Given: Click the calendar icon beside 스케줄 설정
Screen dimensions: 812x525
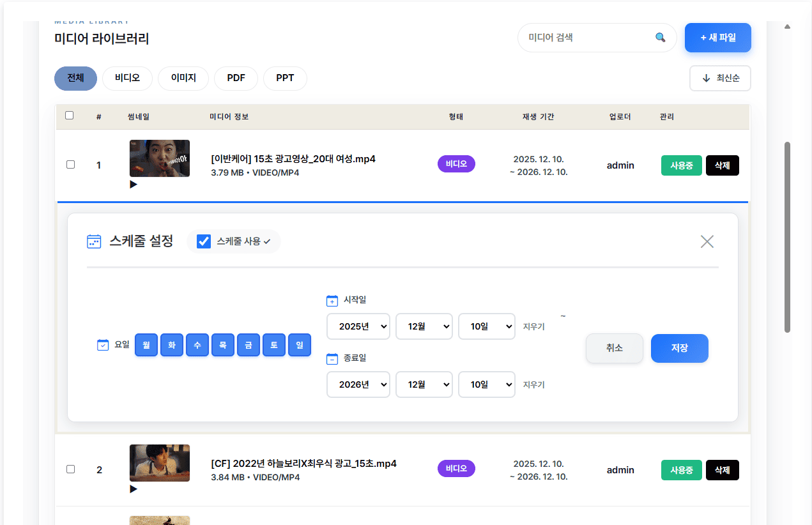Looking at the screenshot, I should [x=94, y=241].
